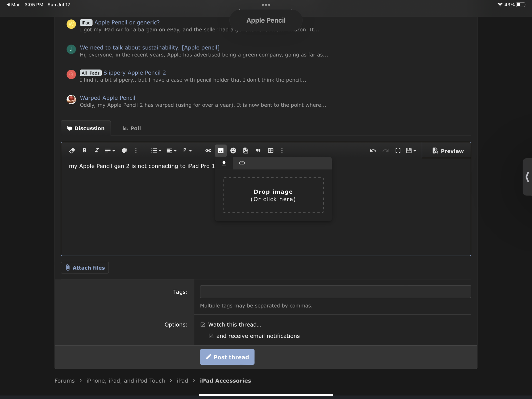The image size is (532, 399).
Task: Open the smilies emoji picker
Action: pyautogui.click(x=233, y=151)
